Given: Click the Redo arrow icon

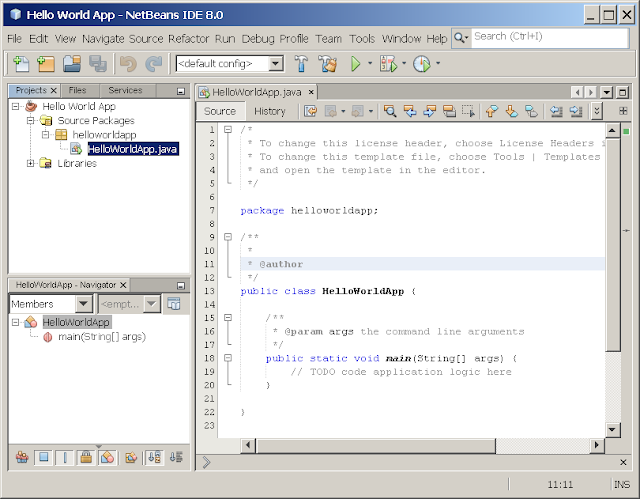Looking at the screenshot, I should point(154,64).
